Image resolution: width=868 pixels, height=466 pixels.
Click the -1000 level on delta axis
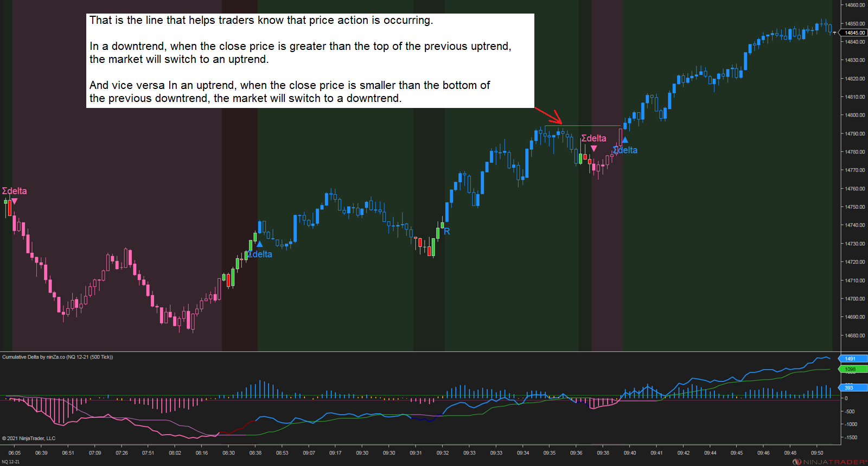point(850,424)
